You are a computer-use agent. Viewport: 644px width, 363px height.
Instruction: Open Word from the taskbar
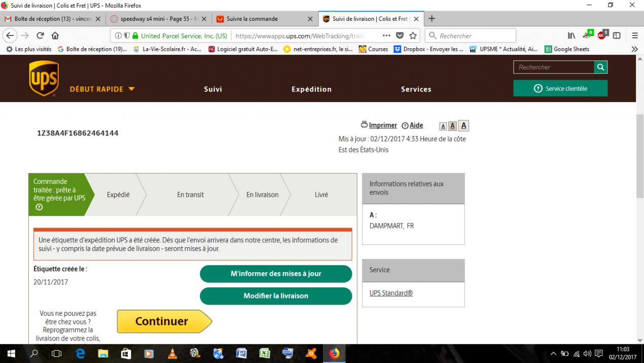241,354
